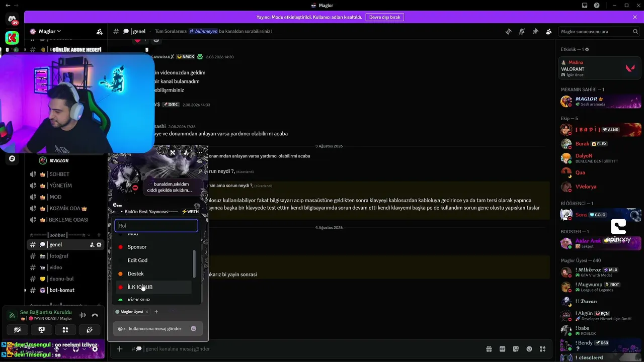This screenshot has height=362, width=644.
Task: Toggle the member list visibility
Action: (x=549, y=31)
